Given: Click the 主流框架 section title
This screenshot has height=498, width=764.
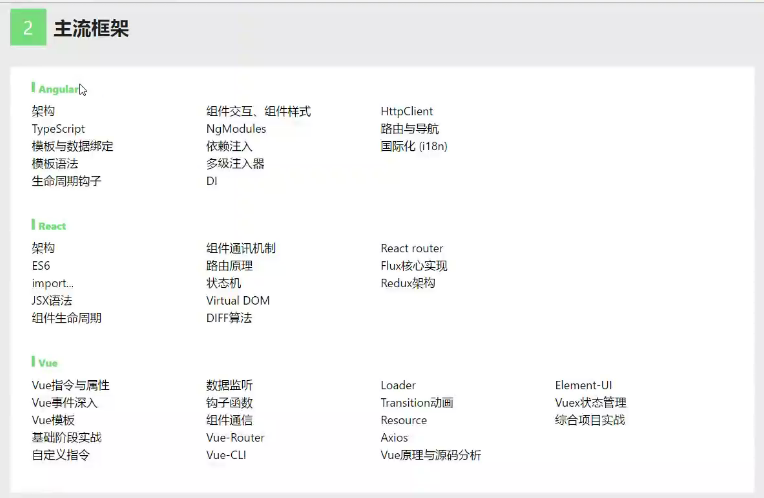Looking at the screenshot, I should pyautogui.click(x=91, y=28).
